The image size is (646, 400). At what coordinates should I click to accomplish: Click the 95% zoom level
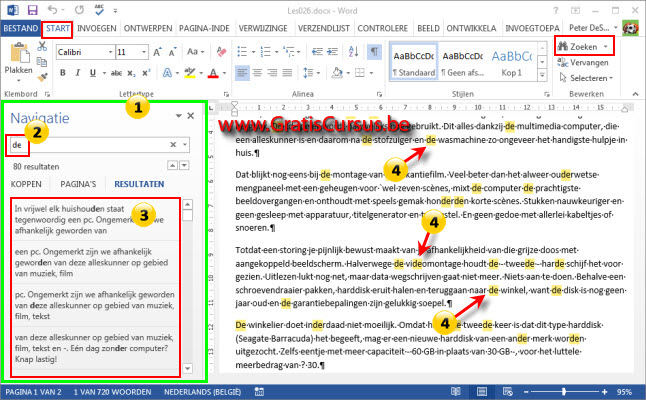pos(624,392)
